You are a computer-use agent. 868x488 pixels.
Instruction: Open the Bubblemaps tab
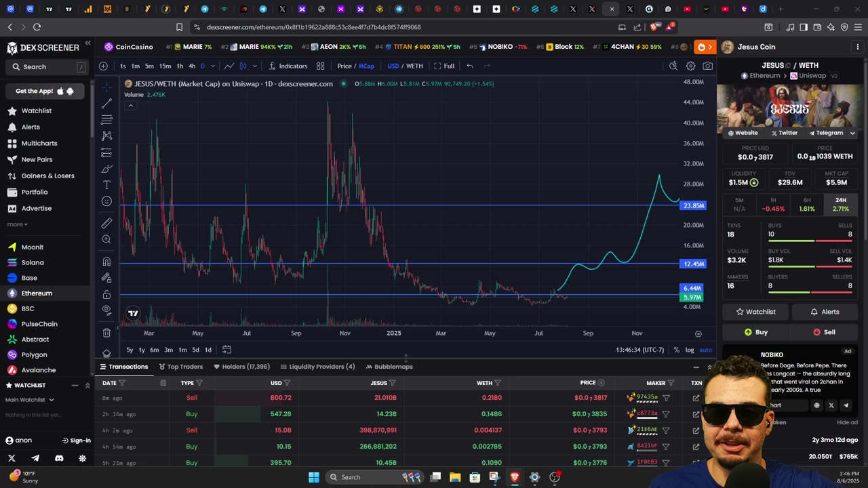click(389, 367)
